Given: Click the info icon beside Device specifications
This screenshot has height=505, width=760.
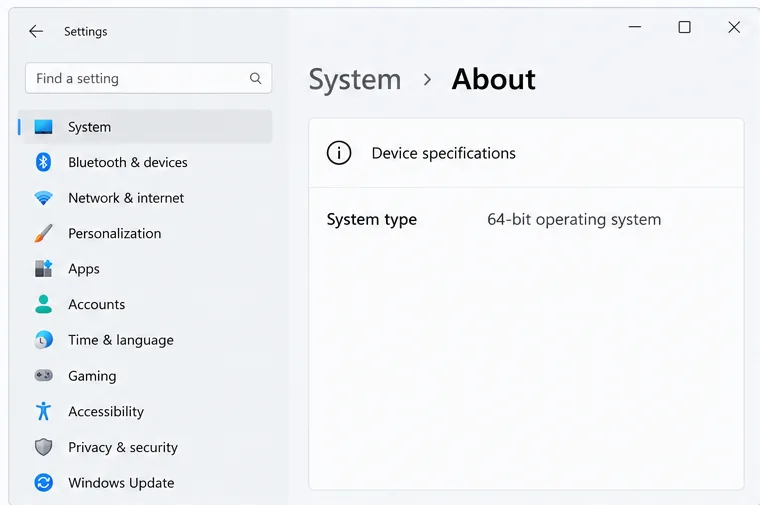Looking at the screenshot, I should (x=339, y=153).
